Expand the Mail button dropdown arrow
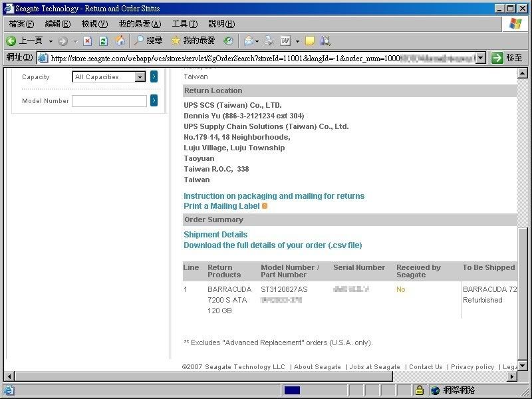Screen dimensions: 532x399 [x=257, y=41]
